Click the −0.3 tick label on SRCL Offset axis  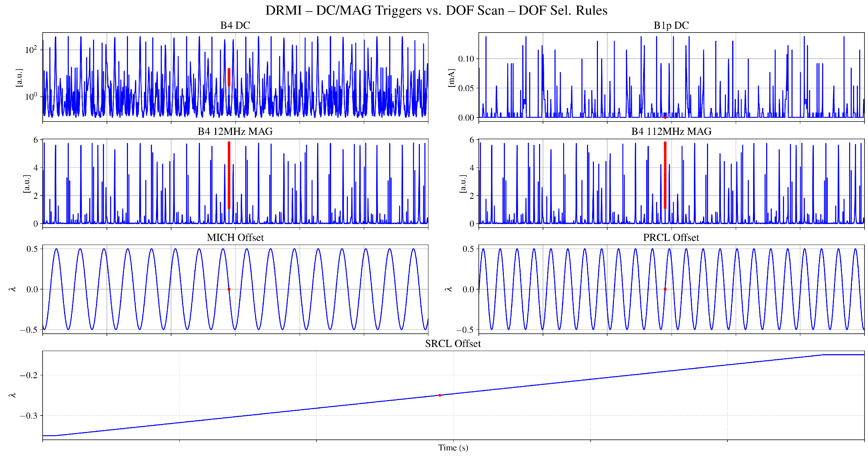coord(28,415)
